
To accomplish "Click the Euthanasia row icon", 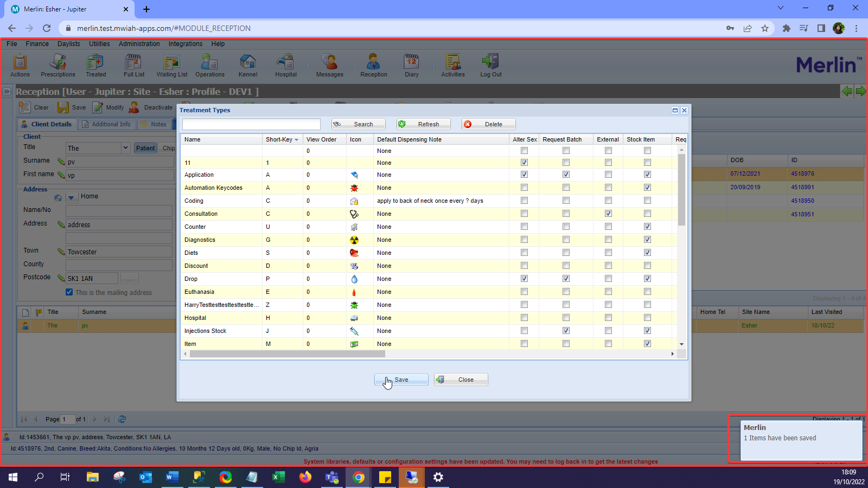I will [354, 292].
